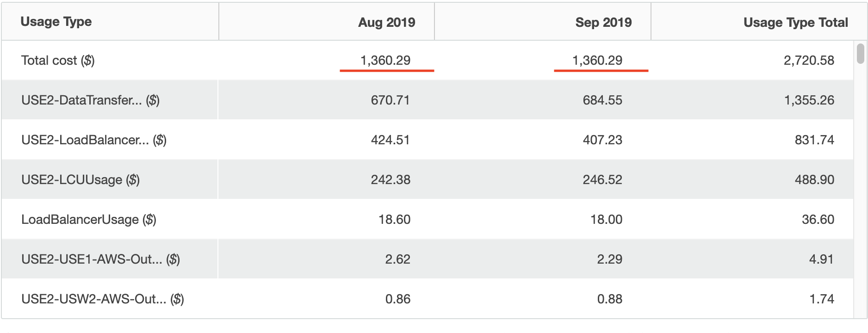Screen dimensions: 868x333
Task: Click the 4.91 total cell
Action: point(822,259)
